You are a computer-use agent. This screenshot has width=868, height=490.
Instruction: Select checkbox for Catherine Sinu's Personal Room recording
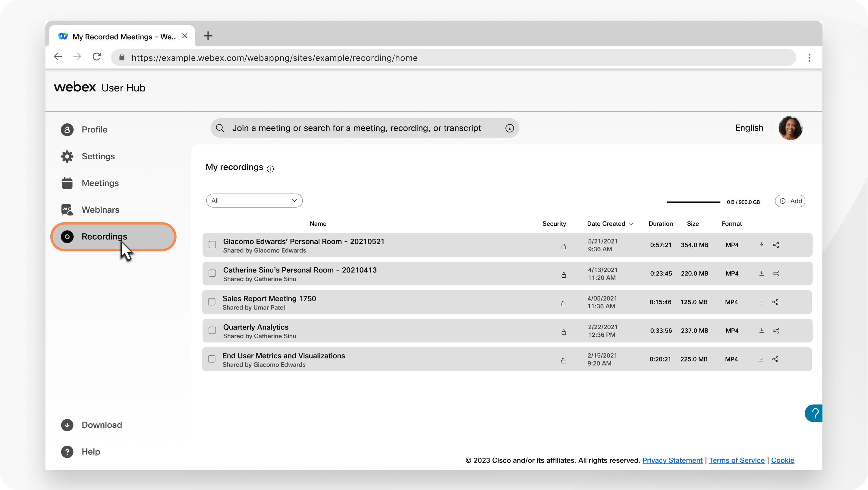pos(212,273)
